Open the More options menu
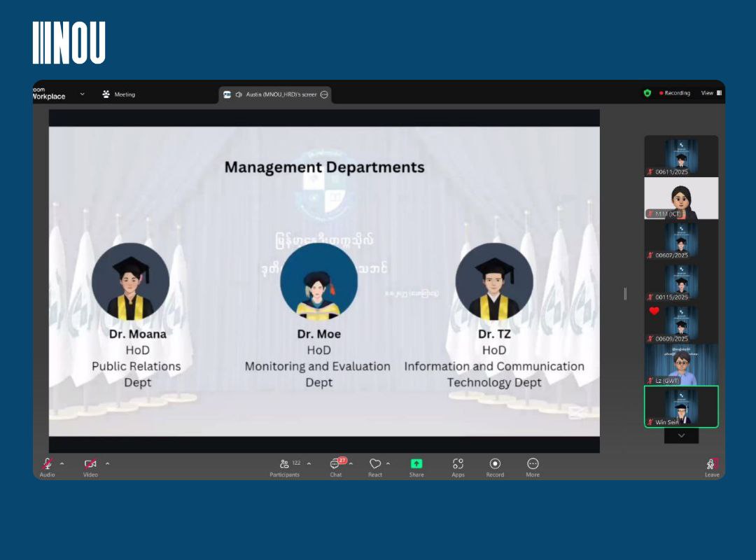 pos(533,467)
